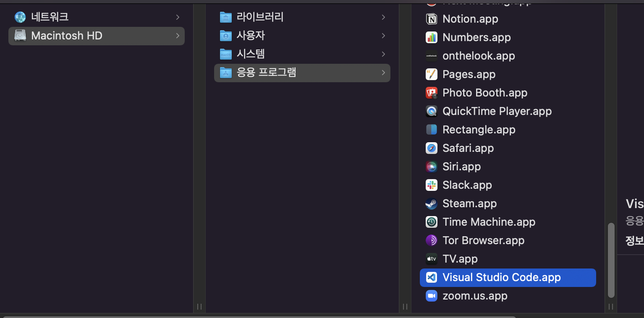Click the Visual Studio Code.app icon
Image resolution: width=644 pixels, height=318 pixels.
431,277
